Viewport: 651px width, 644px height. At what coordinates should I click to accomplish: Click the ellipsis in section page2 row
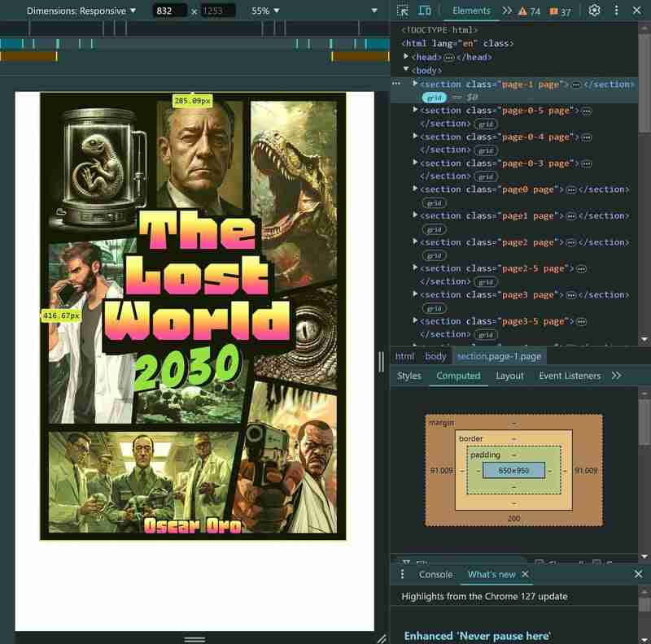(x=571, y=243)
